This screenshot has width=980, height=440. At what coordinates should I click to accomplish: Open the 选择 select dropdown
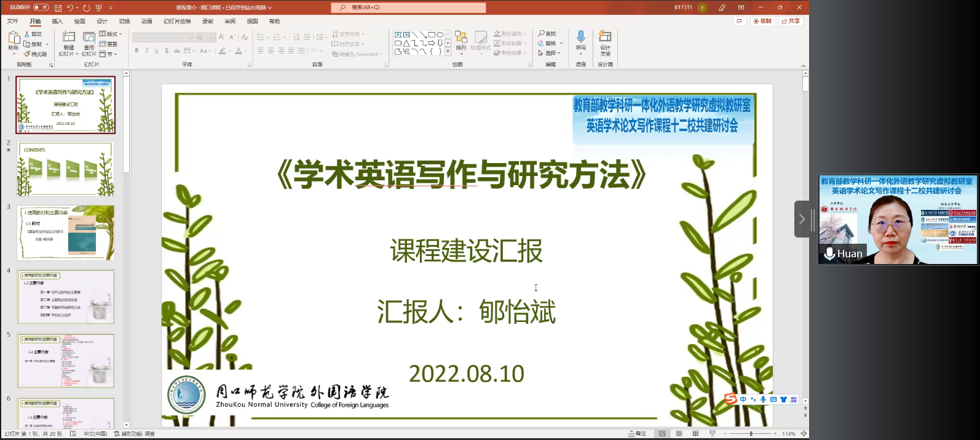click(x=549, y=53)
